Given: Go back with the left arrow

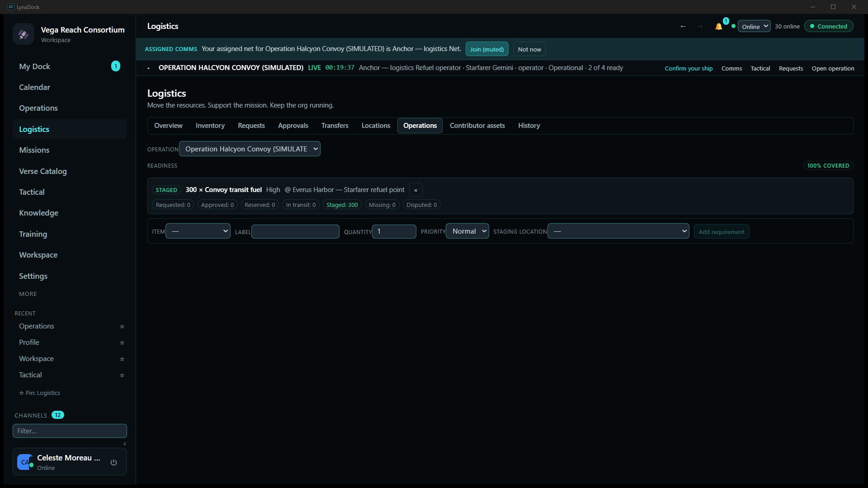Looking at the screenshot, I should [x=683, y=27].
